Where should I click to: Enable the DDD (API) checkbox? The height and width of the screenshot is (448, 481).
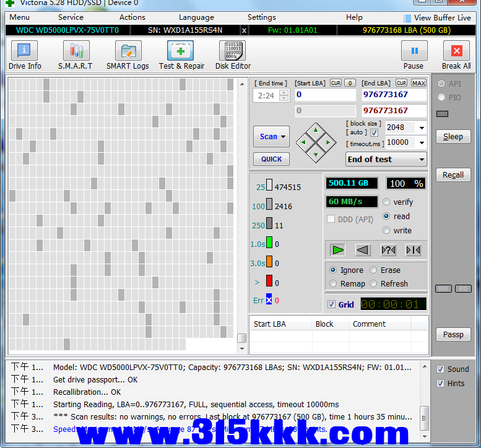pyautogui.click(x=331, y=219)
